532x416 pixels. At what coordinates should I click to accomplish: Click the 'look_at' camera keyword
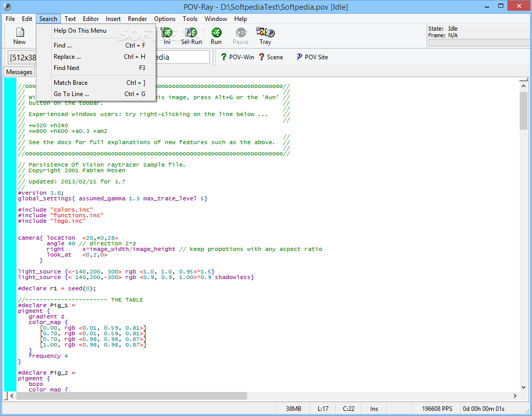pyautogui.click(x=59, y=255)
